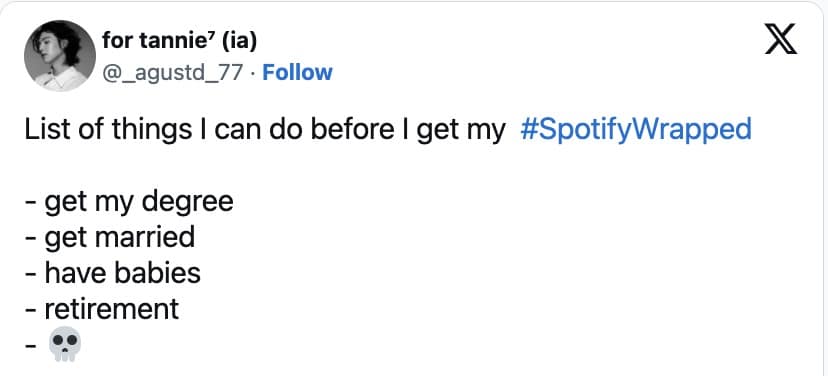Click the 'have babies' line
This screenshot has width=828, height=376.
point(112,273)
